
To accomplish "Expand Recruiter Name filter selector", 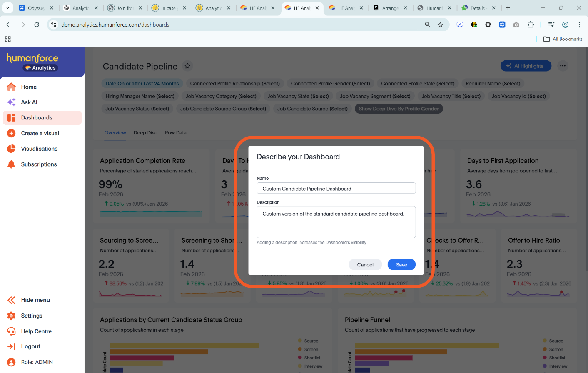I will point(493,84).
